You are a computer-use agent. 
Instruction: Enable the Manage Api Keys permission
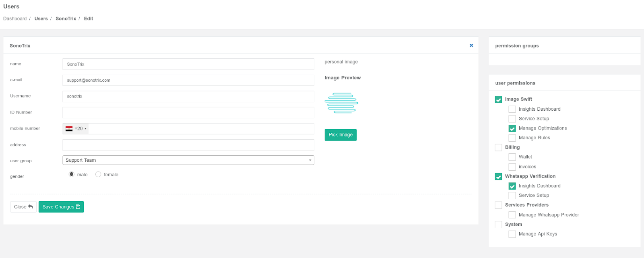(x=512, y=234)
